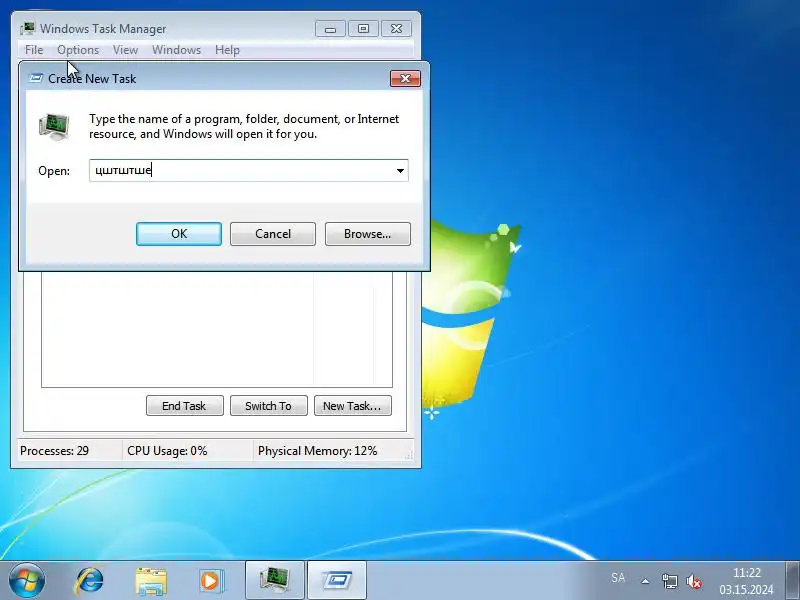Image resolution: width=800 pixels, height=600 pixels.
Task: Select Task Manager taskbar button
Action: [x=274, y=580]
